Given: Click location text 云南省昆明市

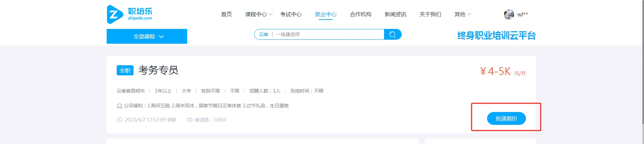Looking at the screenshot, I should pos(131,91).
